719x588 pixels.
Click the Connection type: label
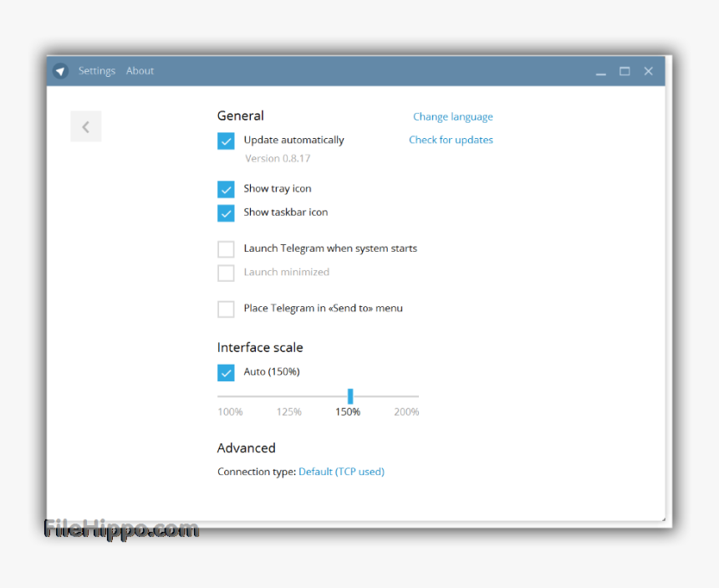tap(257, 472)
